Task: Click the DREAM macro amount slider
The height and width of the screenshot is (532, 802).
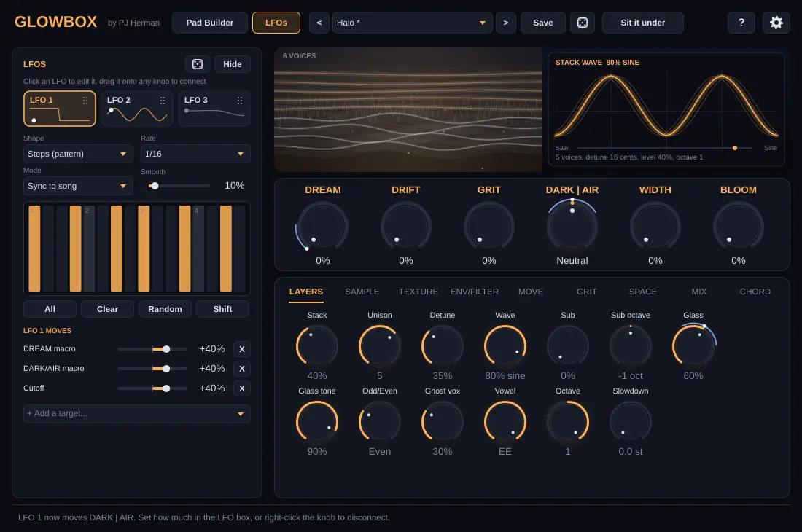Action: click(x=152, y=349)
